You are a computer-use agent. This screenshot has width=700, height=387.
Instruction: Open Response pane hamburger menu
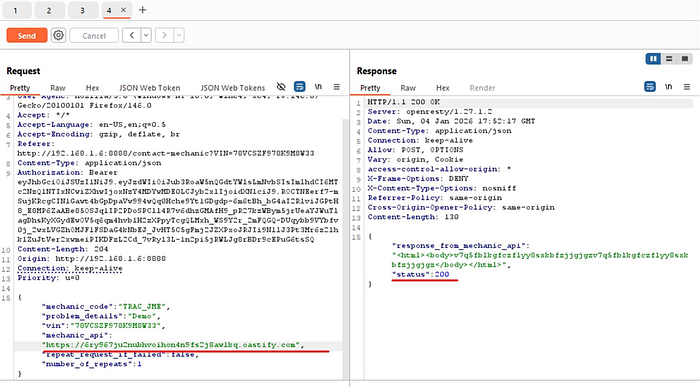687,87
